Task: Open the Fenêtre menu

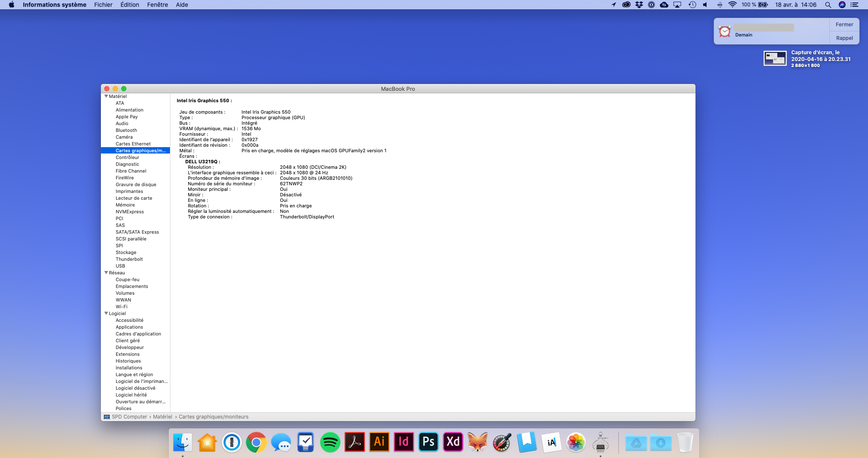Action: 157,5
